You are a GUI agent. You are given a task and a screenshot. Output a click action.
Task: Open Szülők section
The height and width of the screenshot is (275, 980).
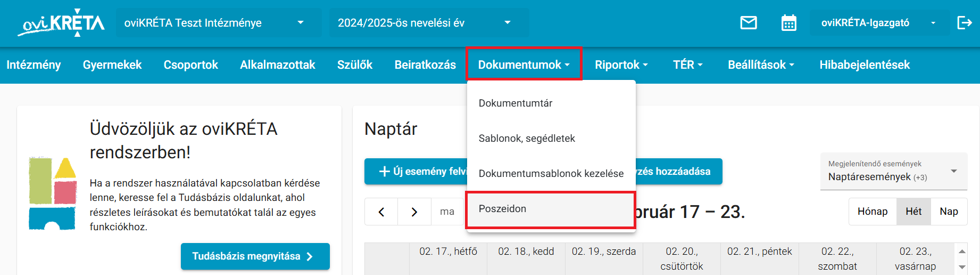355,65
